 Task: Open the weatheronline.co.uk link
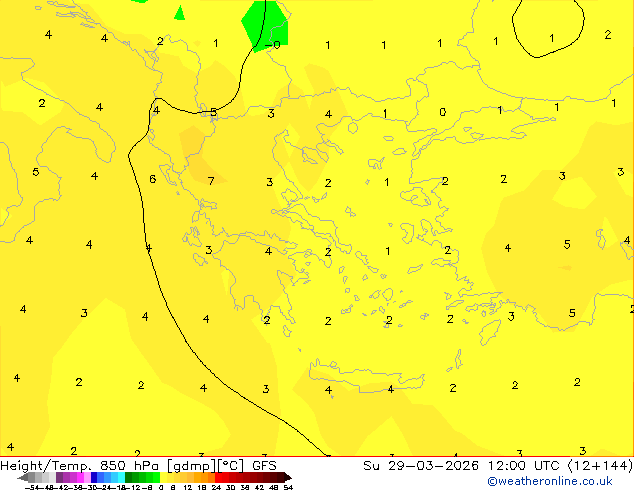click(550, 481)
